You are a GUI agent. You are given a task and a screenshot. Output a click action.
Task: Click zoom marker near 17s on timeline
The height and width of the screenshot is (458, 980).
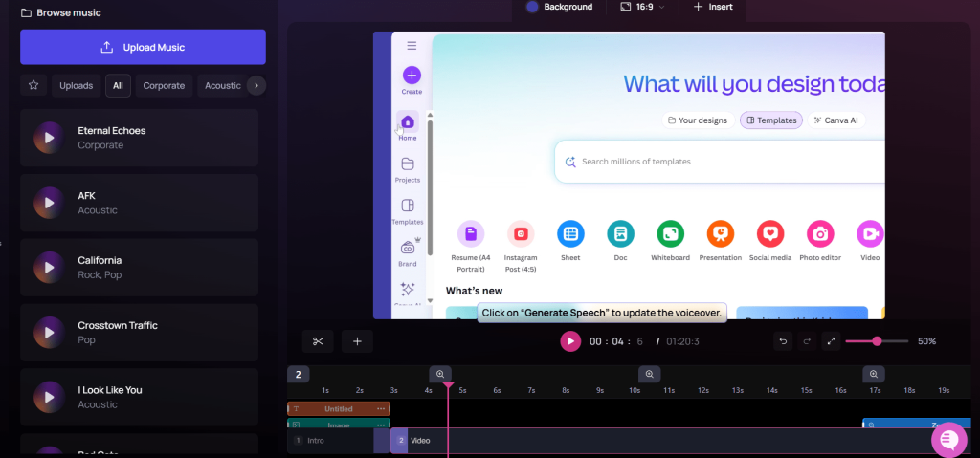(874, 374)
